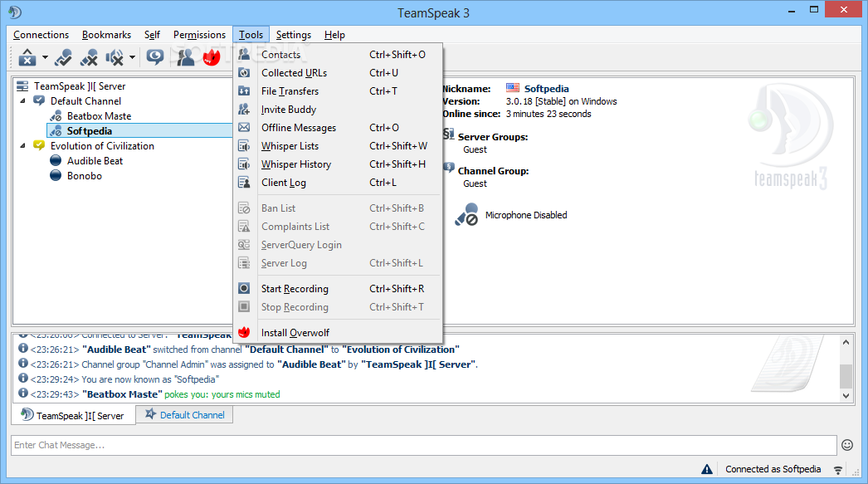Choose Contacts from Tools menu
Image resolution: width=868 pixels, height=484 pixels.
(x=338, y=54)
